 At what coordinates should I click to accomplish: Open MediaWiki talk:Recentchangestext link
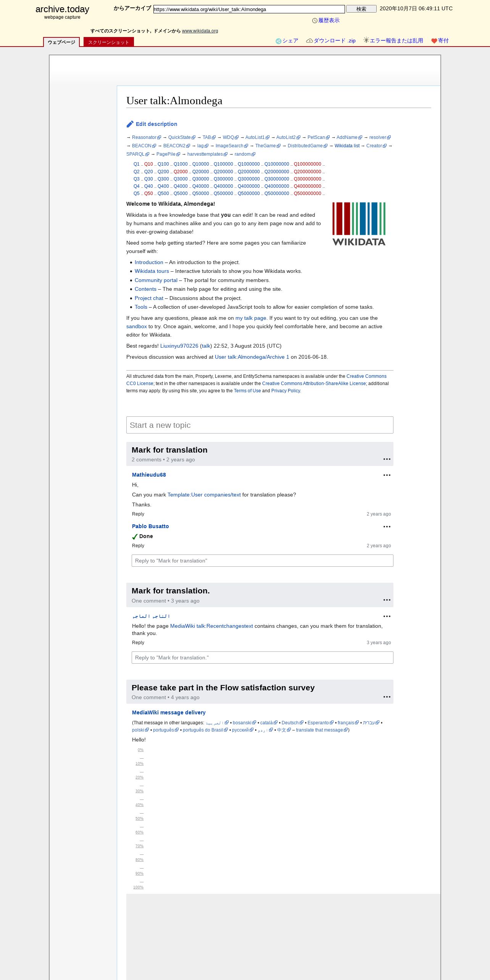tap(211, 626)
